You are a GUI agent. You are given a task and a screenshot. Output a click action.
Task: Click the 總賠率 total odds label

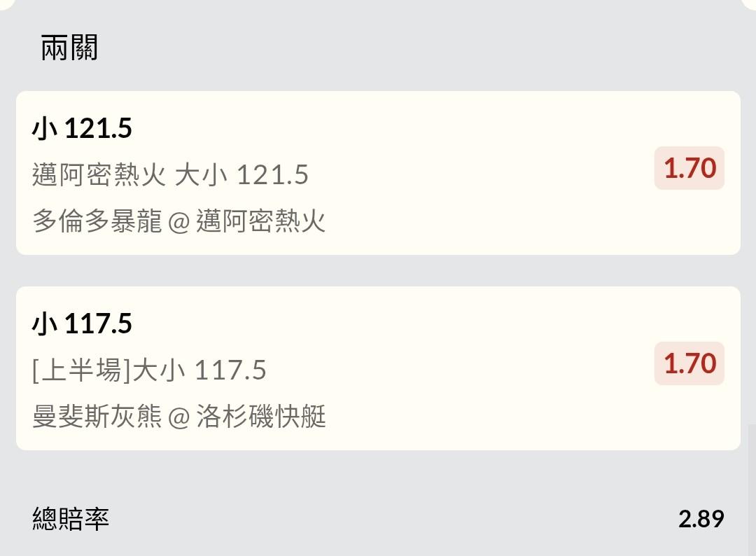click(x=71, y=519)
